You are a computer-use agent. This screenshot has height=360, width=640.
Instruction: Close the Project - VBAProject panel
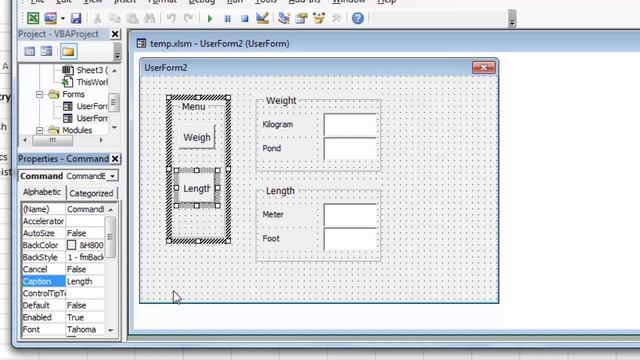(115, 34)
